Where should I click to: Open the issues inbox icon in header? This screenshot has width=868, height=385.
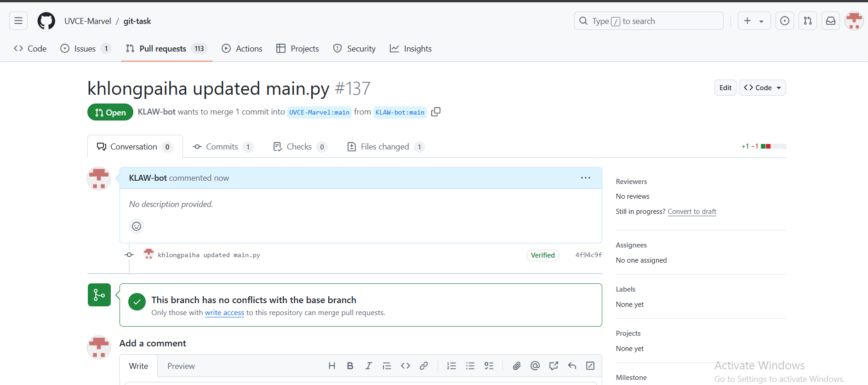[785, 21]
